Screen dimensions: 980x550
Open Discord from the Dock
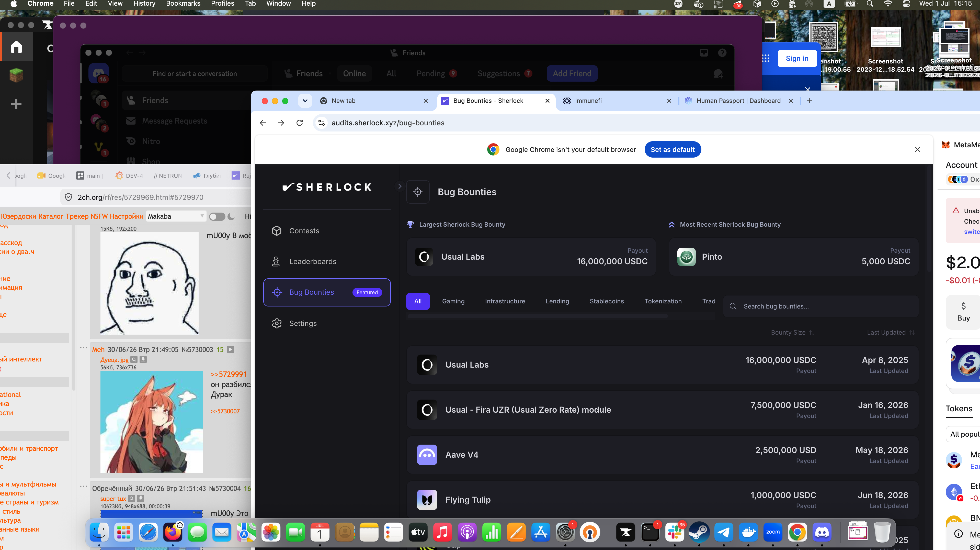[x=822, y=532]
